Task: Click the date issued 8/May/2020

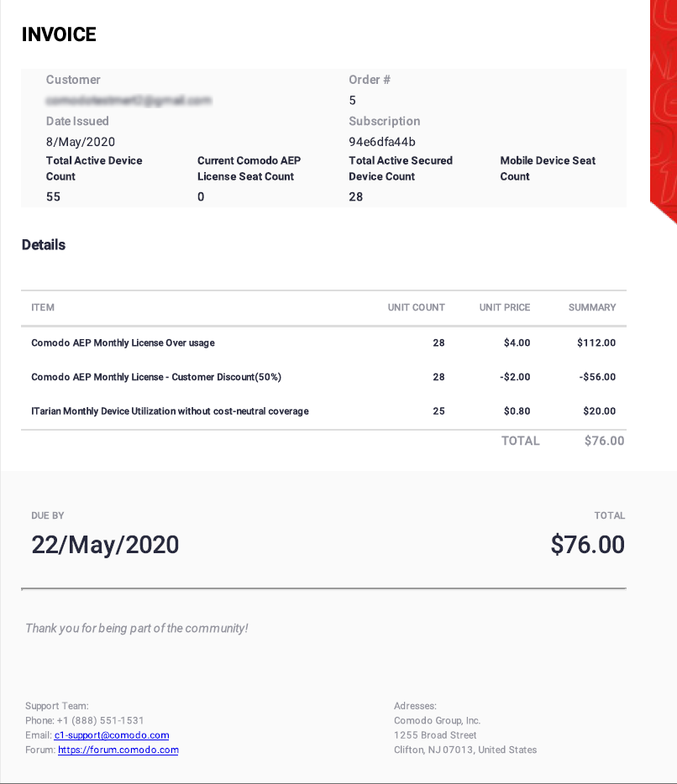Action: click(x=81, y=142)
